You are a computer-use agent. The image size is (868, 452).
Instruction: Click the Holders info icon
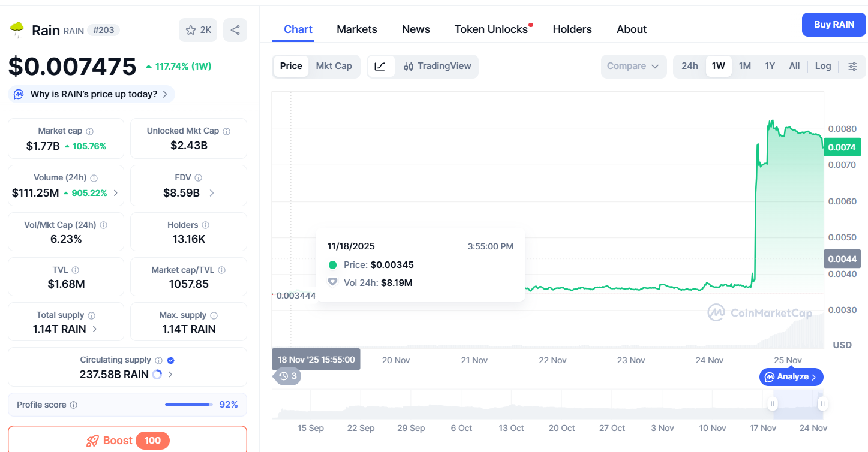[206, 225]
